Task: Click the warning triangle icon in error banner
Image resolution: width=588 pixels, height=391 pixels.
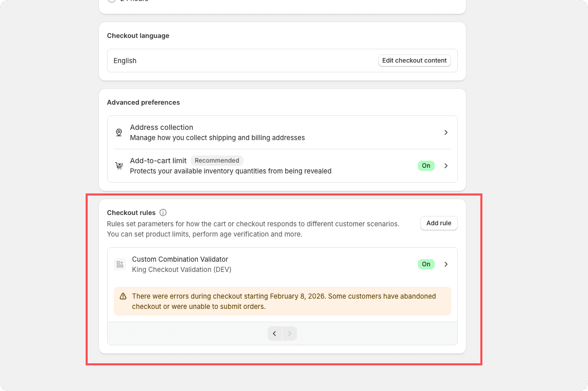Action: [123, 297]
